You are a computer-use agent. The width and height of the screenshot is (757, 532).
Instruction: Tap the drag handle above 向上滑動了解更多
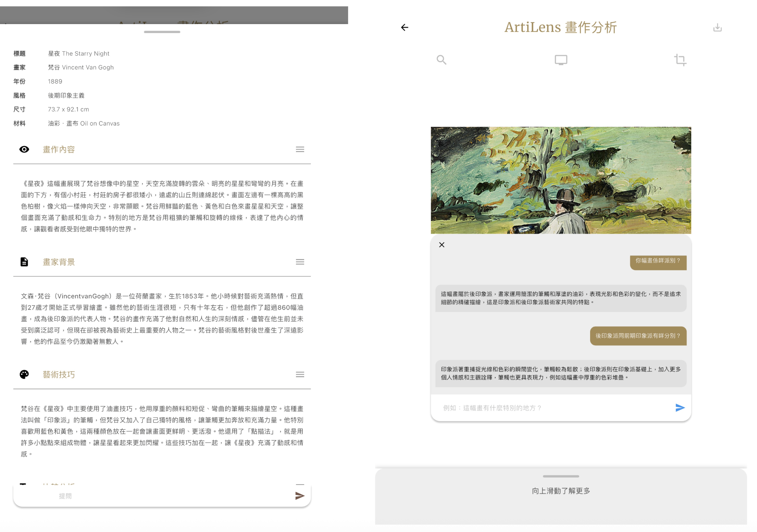[x=561, y=475]
